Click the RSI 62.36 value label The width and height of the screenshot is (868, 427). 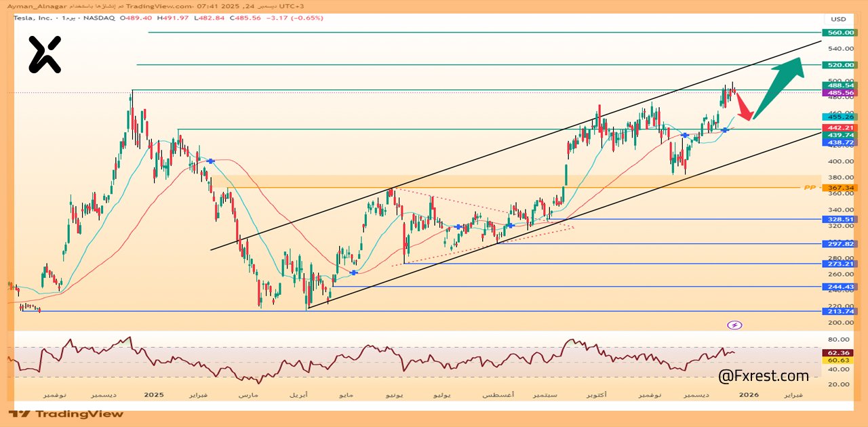click(840, 352)
